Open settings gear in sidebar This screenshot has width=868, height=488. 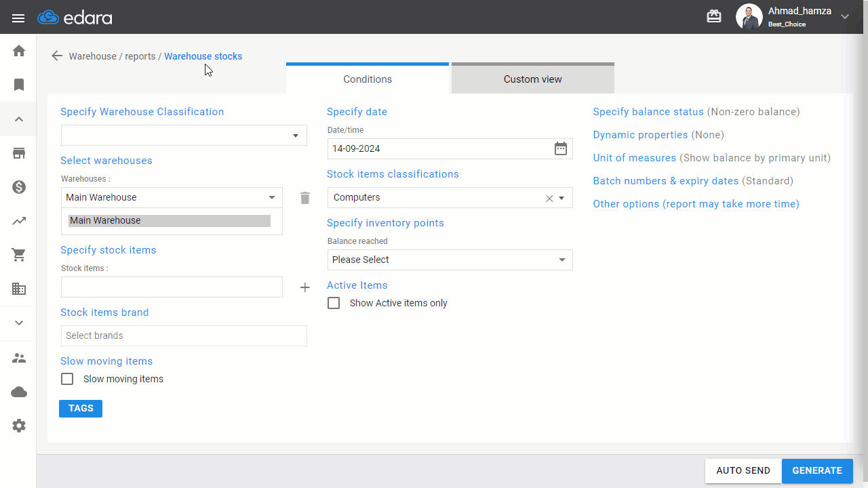tap(19, 426)
